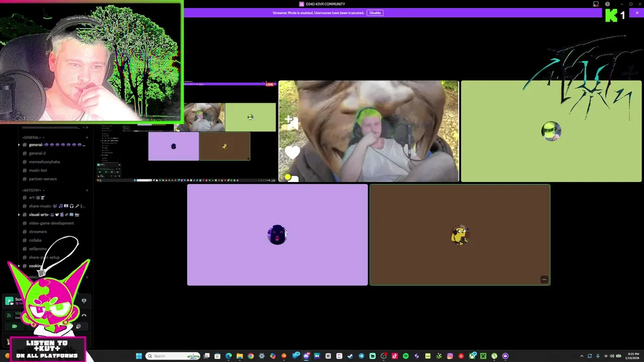This screenshot has width=644, height=362.
Task: Focus the LIVE screen share tile
Action: (x=187, y=131)
